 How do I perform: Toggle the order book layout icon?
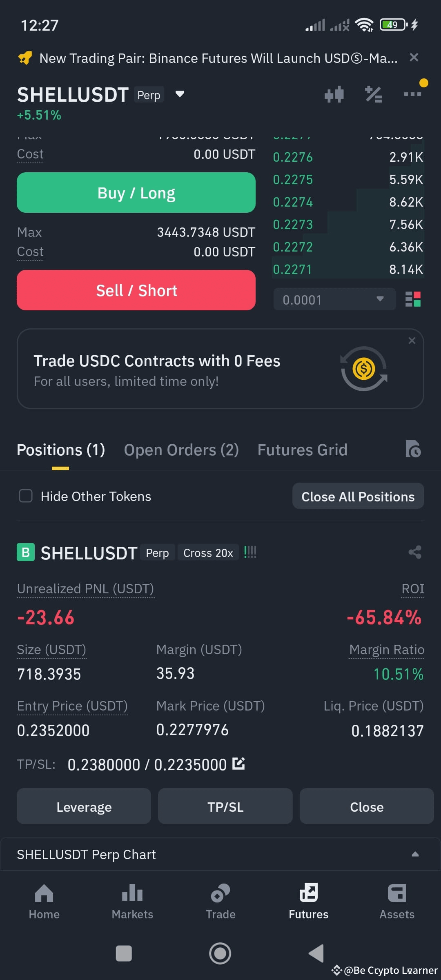(413, 299)
